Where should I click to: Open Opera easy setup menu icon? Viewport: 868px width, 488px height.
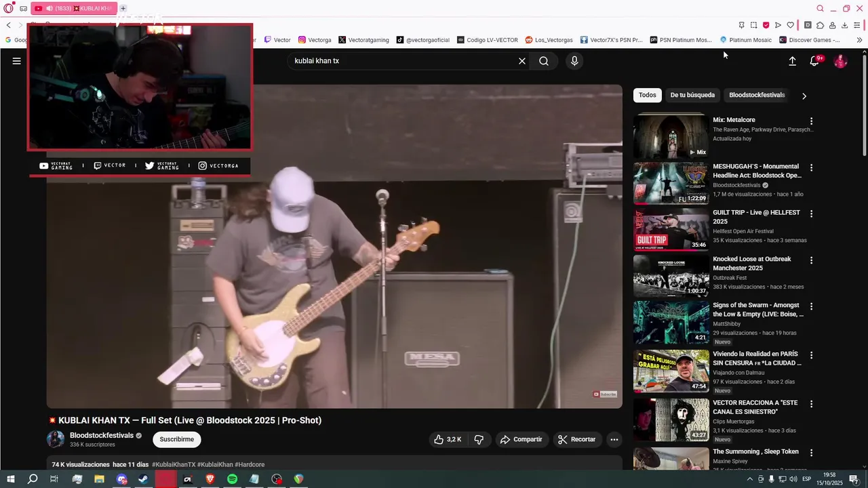(x=857, y=25)
